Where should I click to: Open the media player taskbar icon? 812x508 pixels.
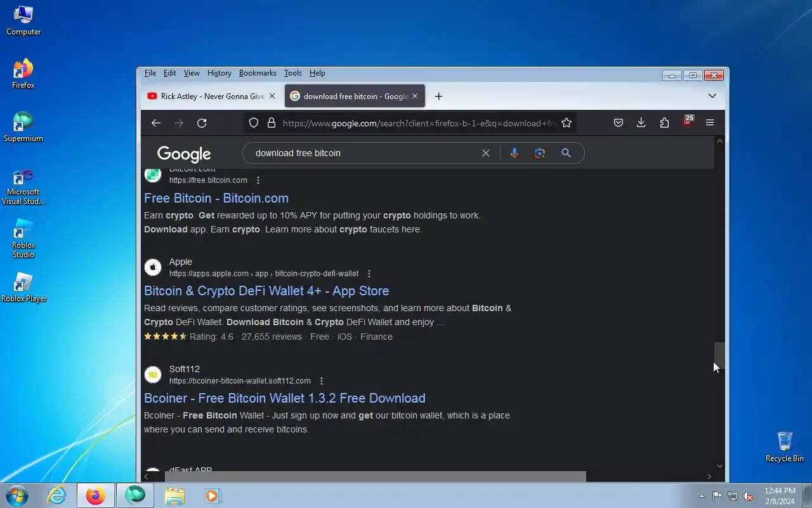pyautogui.click(x=213, y=495)
